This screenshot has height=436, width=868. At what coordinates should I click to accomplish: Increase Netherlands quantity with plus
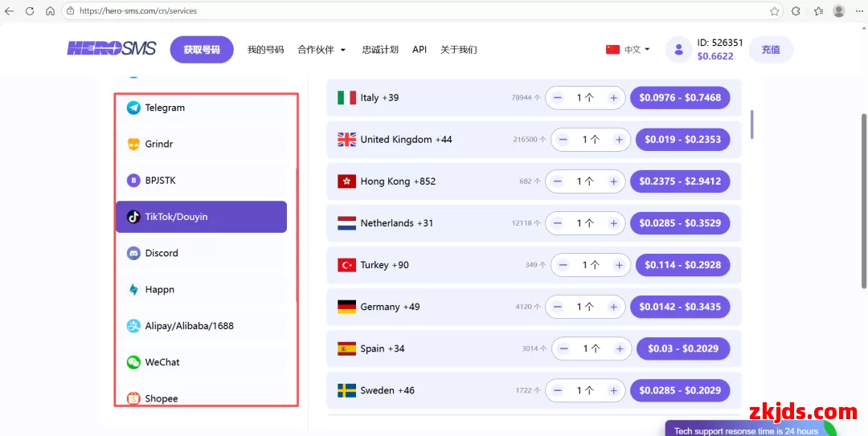[x=613, y=223]
